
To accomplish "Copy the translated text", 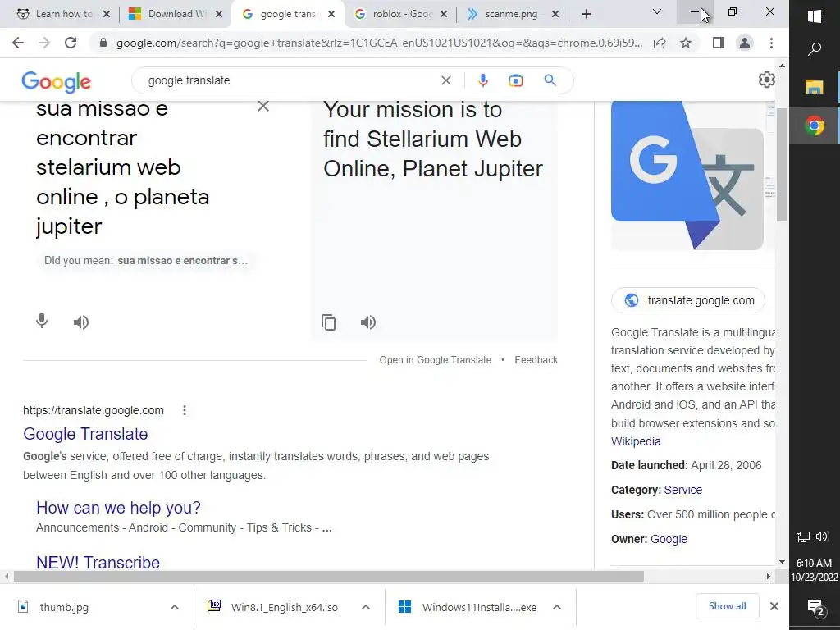I will pyautogui.click(x=328, y=322).
